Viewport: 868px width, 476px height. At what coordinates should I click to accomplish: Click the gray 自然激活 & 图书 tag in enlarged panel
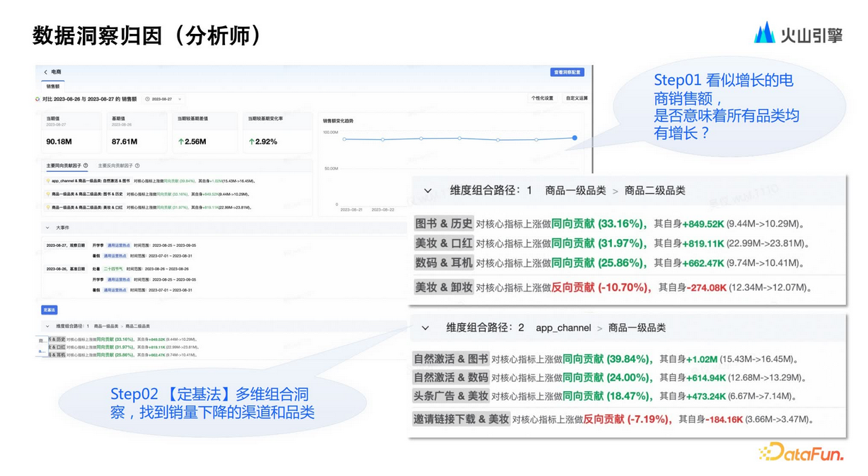[451, 359]
